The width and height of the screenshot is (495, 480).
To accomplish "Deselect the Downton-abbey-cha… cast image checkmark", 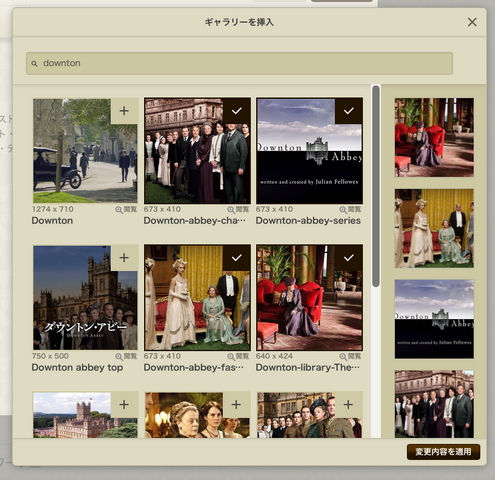I will coord(237,111).
